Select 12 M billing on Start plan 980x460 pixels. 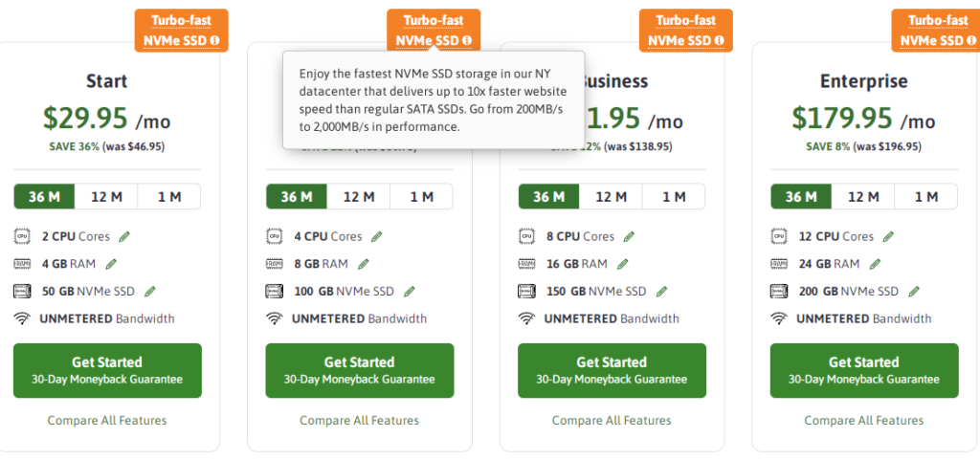click(106, 197)
